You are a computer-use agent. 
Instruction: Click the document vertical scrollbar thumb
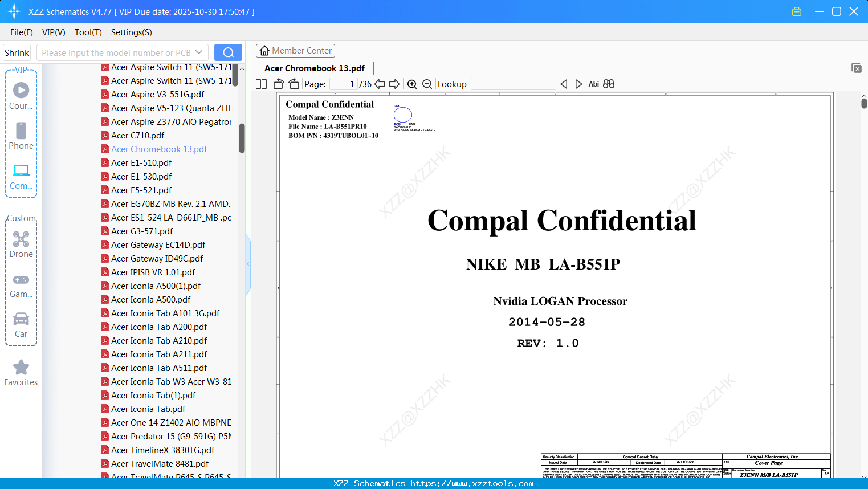coord(864,103)
